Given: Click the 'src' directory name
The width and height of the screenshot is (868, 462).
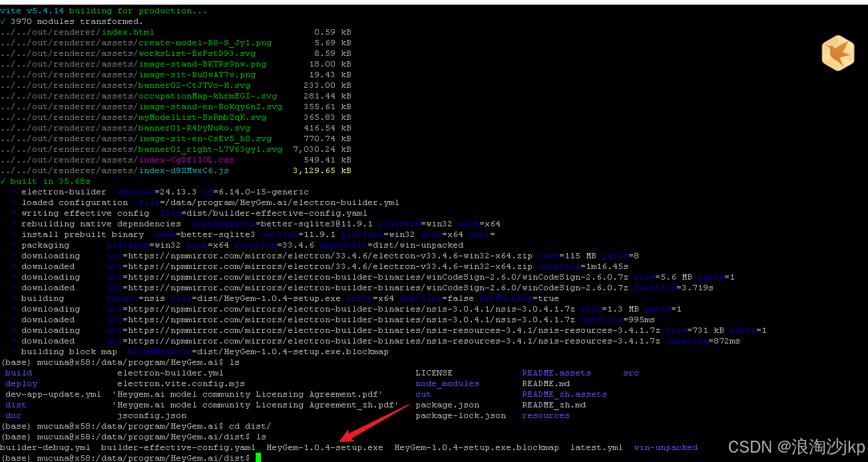Looking at the screenshot, I should coord(631,373).
